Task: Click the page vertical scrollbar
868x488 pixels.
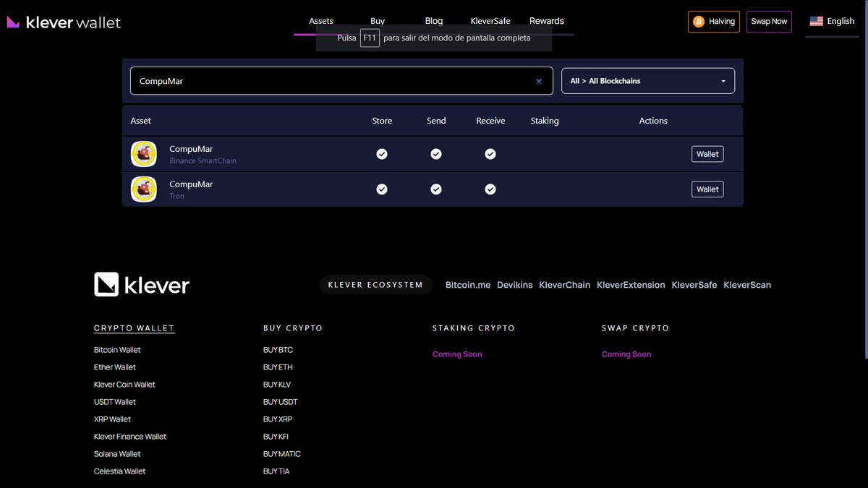Action: pyautogui.click(x=865, y=181)
